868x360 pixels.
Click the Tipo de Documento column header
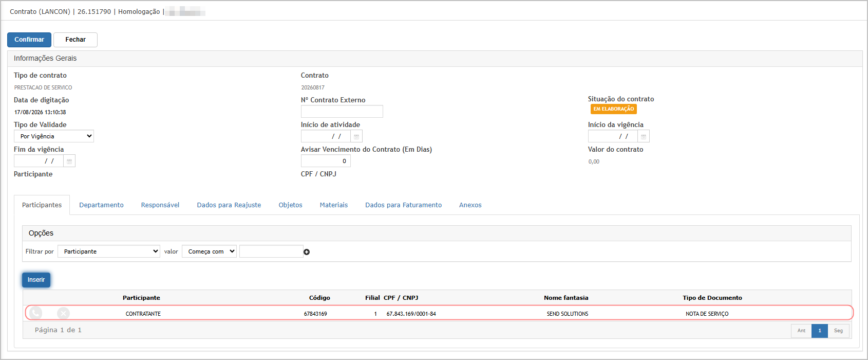(x=712, y=298)
